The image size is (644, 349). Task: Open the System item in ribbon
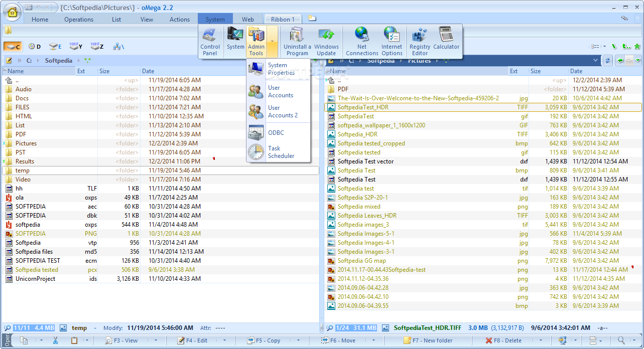(235, 39)
